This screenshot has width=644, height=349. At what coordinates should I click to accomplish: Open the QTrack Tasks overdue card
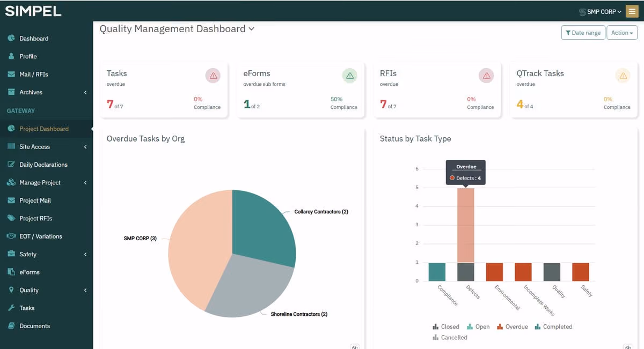574,90
